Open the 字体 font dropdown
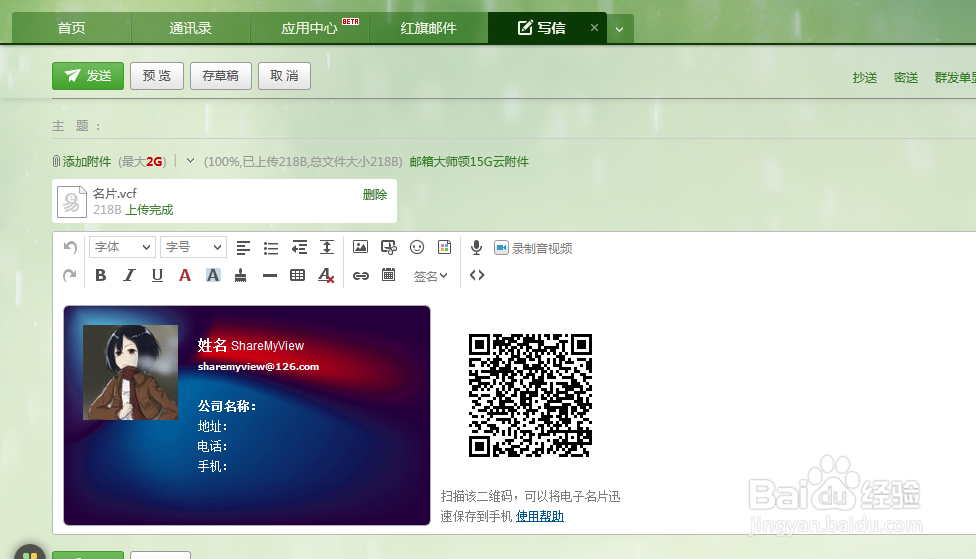Image resolution: width=976 pixels, height=559 pixels. (122, 247)
